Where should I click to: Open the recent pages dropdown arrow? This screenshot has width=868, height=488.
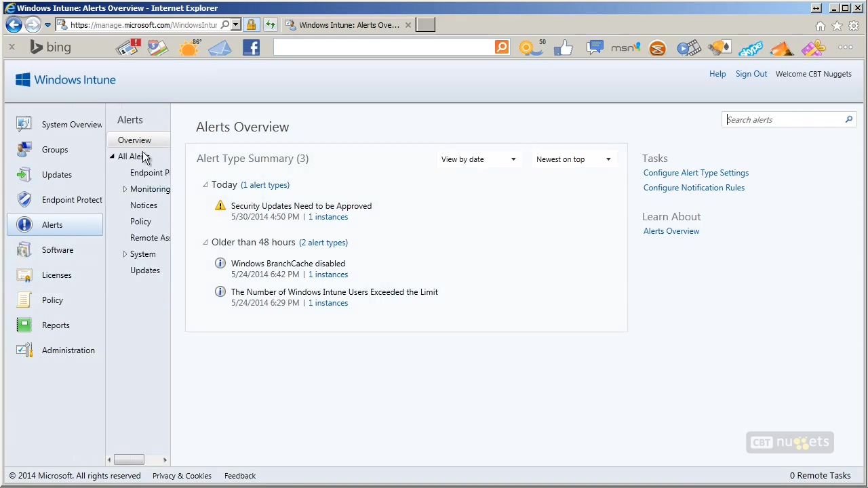coord(47,25)
